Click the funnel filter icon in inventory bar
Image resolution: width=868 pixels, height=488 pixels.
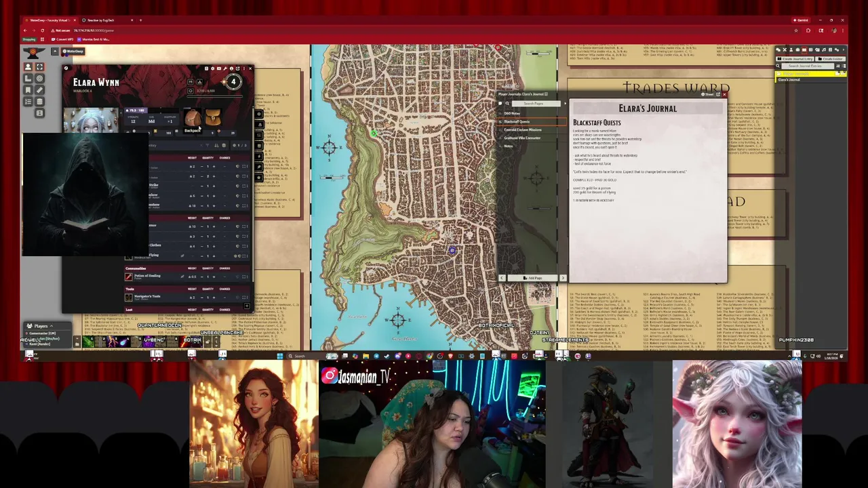[208, 146]
